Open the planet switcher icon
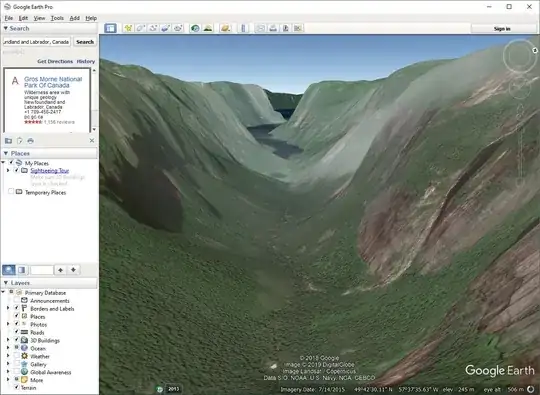The height and width of the screenshot is (395, 540). (x=225, y=28)
